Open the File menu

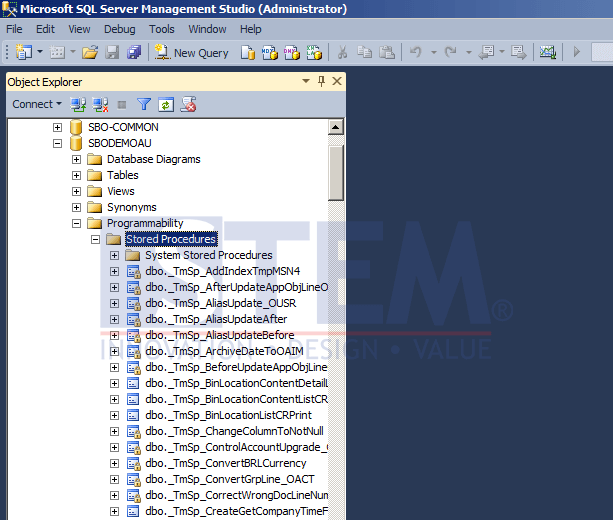pyautogui.click(x=14, y=29)
